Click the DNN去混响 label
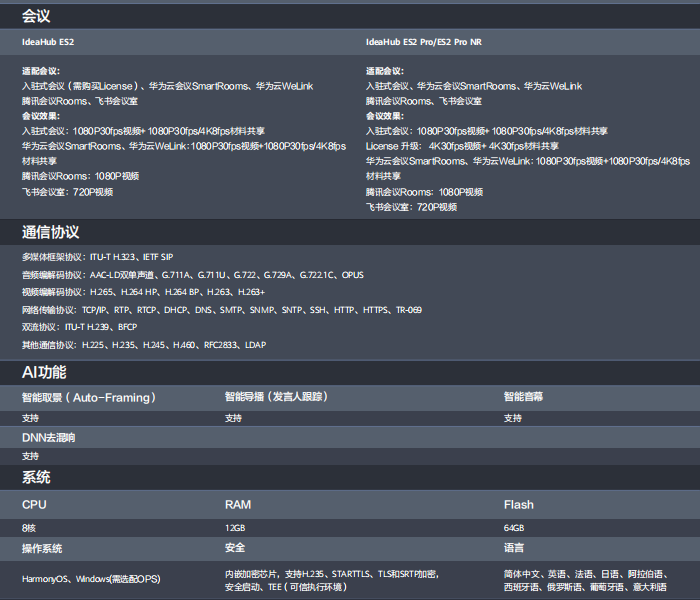This screenshot has height=600, width=700. pos(48,437)
